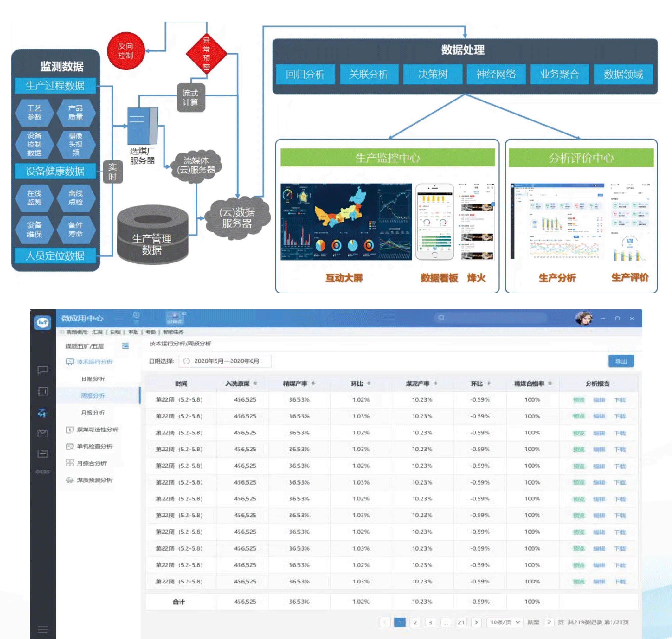Click 下载 in the first table row
This screenshot has width=672, height=639.
point(620,400)
